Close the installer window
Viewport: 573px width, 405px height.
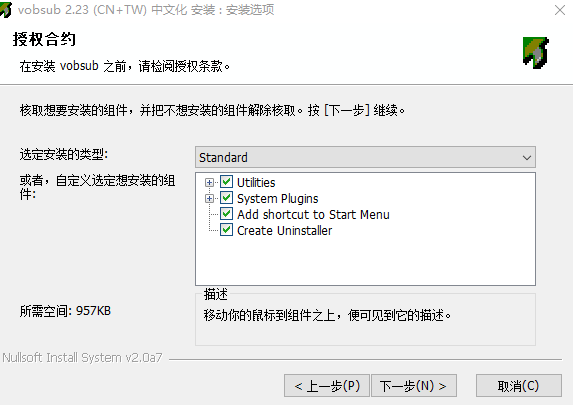(x=560, y=10)
